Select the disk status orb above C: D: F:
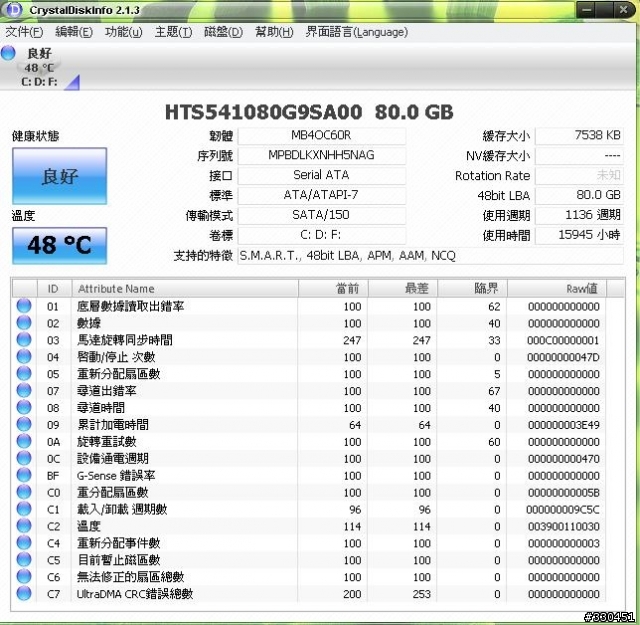 [x=8, y=53]
